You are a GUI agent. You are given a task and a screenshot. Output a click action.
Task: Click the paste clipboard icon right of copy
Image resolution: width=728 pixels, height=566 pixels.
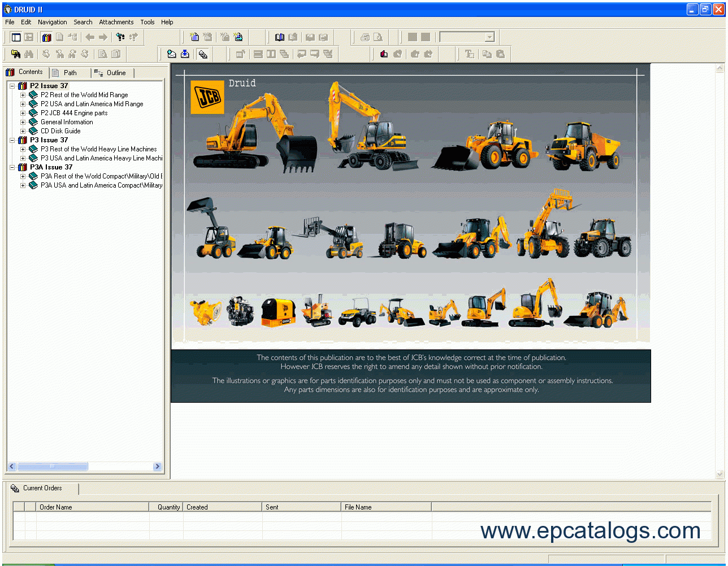[x=500, y=54]
